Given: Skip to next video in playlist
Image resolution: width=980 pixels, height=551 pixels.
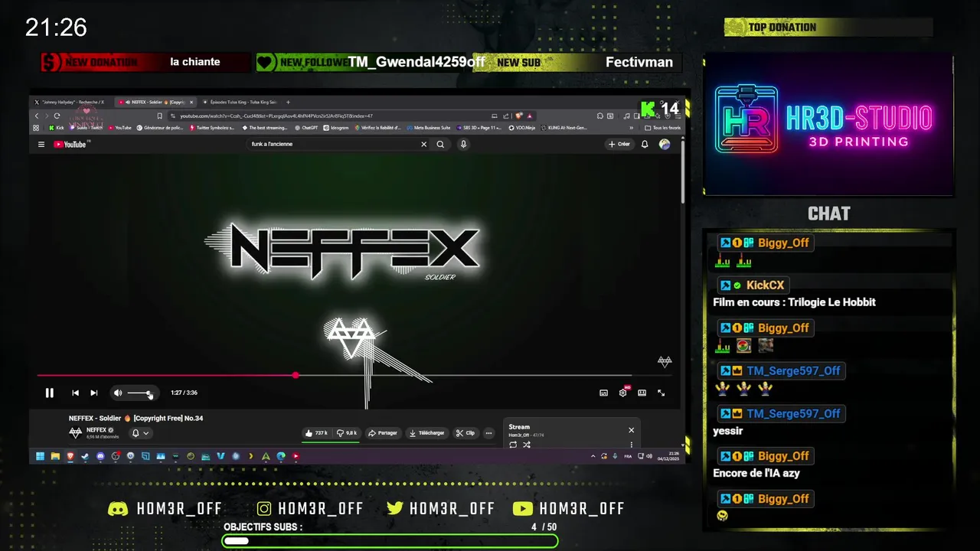Looking at the screenshot, I should [93, 393].
